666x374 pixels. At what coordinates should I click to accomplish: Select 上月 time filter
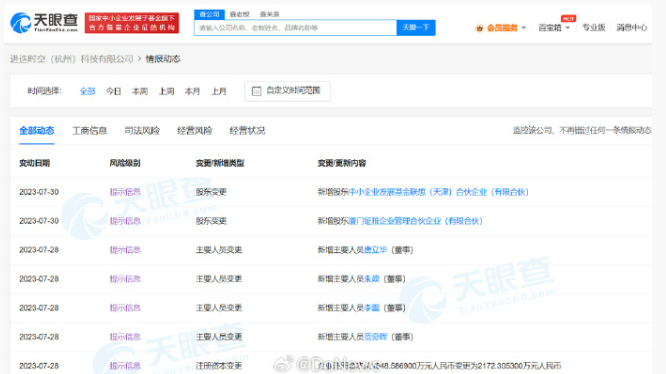coord(219,91)
